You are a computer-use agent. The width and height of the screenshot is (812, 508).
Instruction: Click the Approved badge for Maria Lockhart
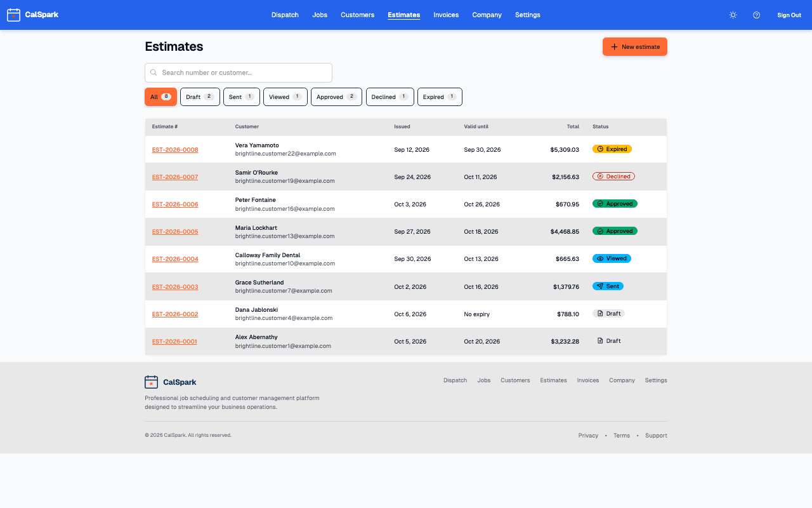tap(615, 231)
